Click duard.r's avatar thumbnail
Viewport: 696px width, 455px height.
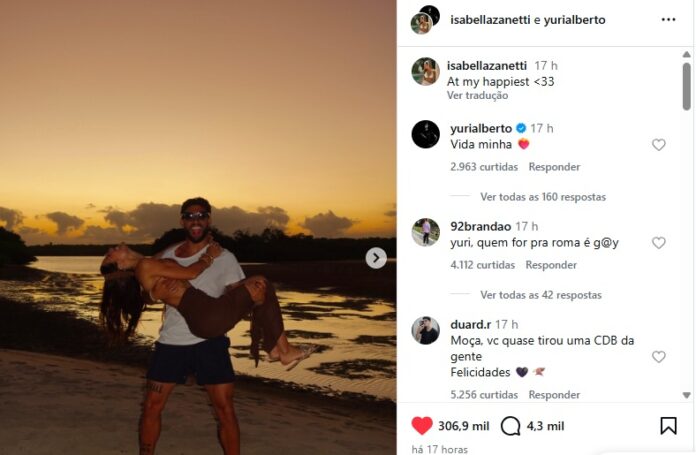coord(425,330)
